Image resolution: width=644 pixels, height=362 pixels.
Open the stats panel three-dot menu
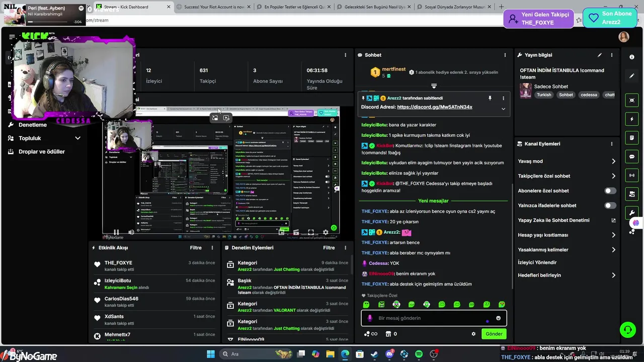345,55
